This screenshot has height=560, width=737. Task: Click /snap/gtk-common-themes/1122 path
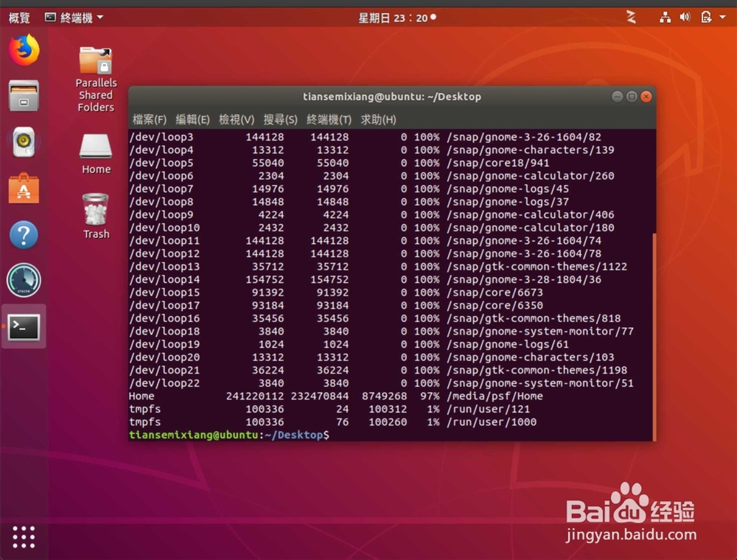pos(537,267)
